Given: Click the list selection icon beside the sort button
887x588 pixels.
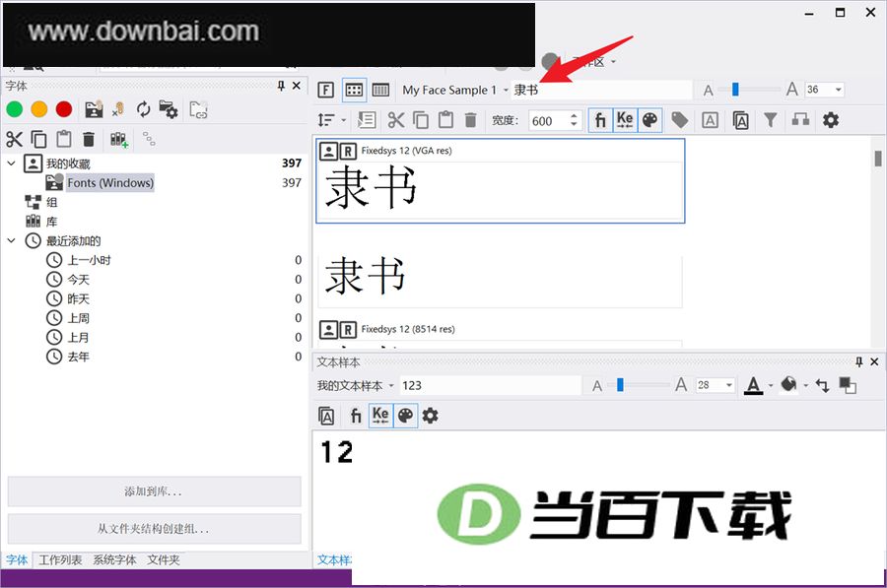Looking at the screenshot, I should 367,120.
